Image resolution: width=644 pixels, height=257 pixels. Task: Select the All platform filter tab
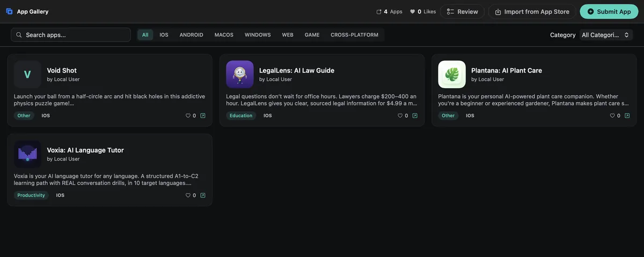145,34
